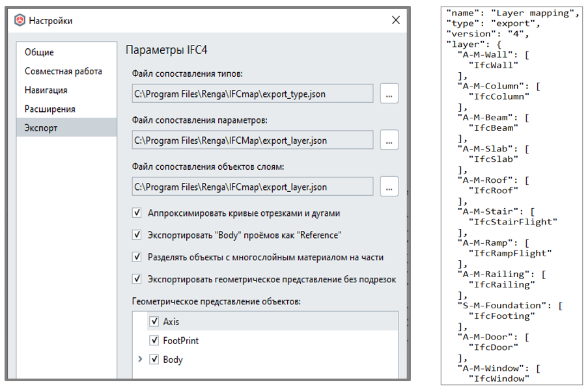
Task: Toggle the FootPrint representation checkbox
Action: [x=154, y=340]
